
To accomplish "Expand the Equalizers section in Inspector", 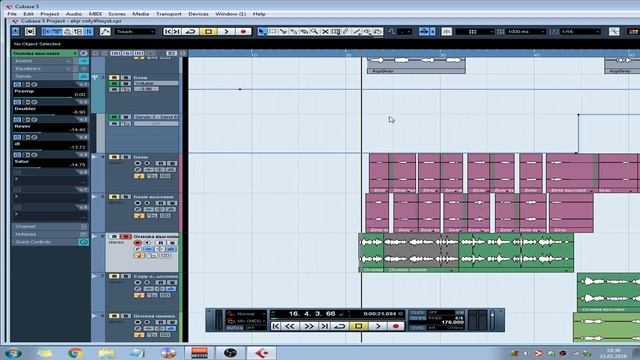I will (x=50, y=69).
